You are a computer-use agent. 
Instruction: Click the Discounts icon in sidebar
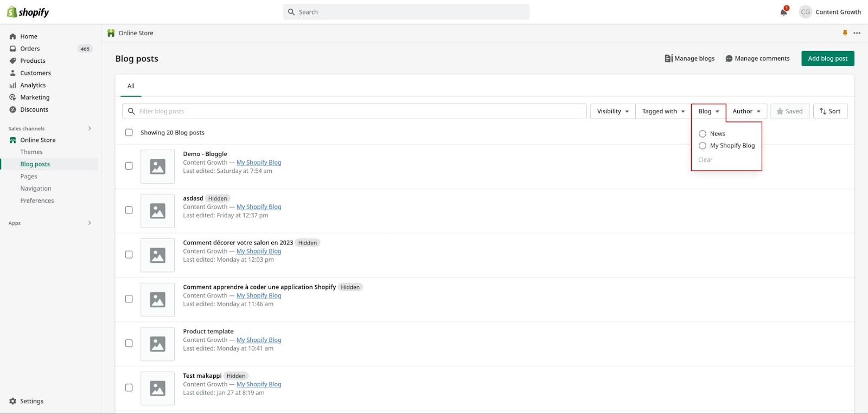[12, 109]
